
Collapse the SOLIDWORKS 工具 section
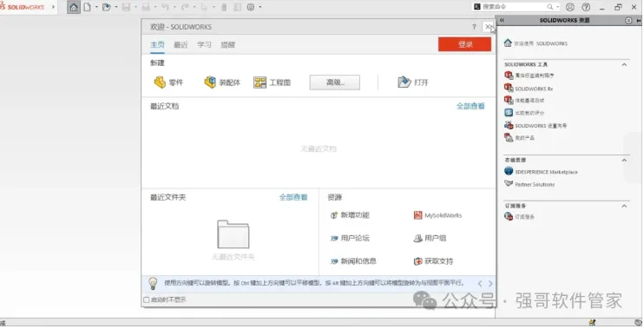point(624,64)
